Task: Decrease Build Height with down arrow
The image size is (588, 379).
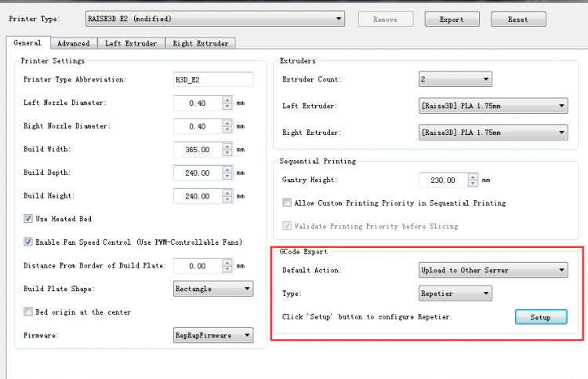Action: point(227,199)
